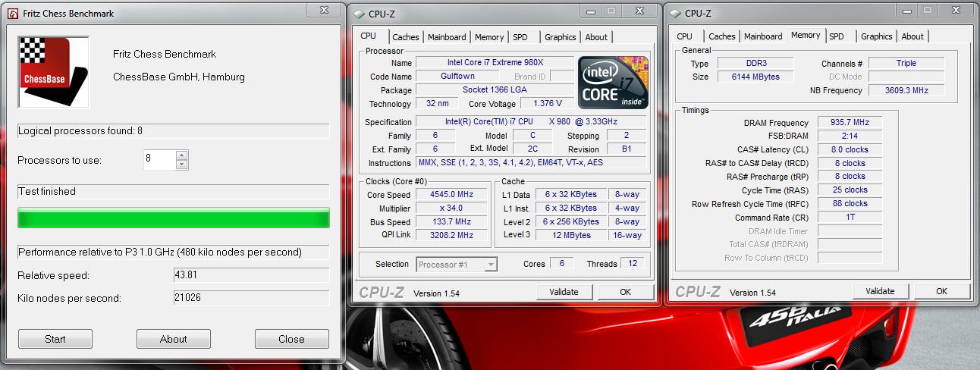
Task: Click the Revision value B1
Action: (x=627, y=149)
